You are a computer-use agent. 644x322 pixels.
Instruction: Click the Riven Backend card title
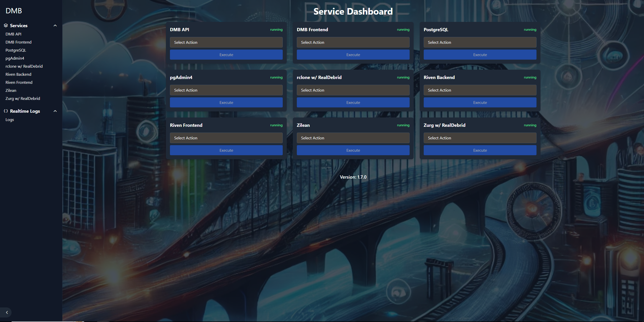point(439,77)
